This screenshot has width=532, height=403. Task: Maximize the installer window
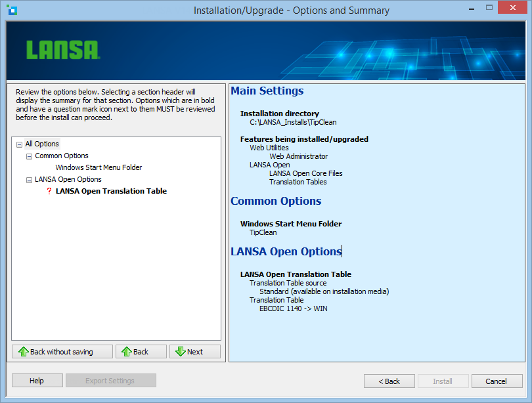pyautogui.click(x=489, y=8)
